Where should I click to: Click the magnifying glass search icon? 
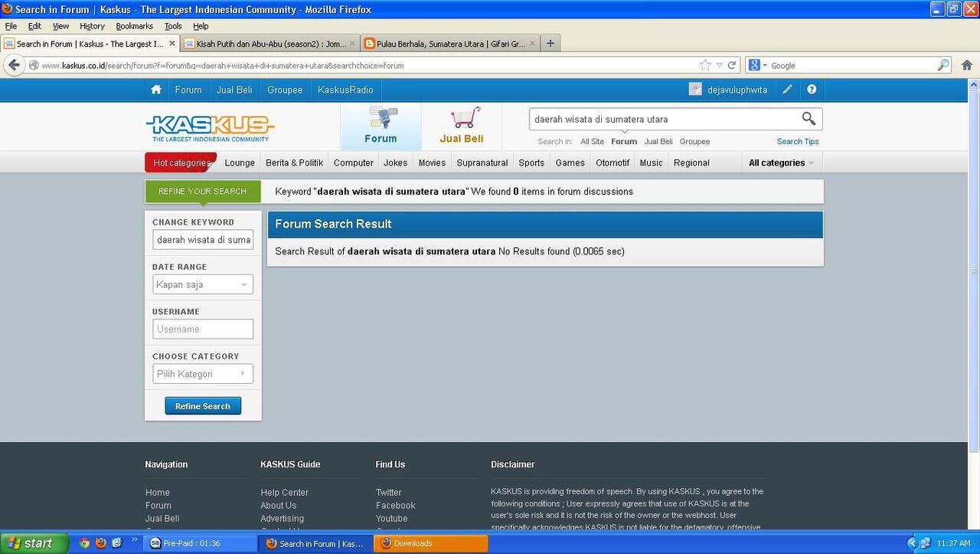tap(808, 118)
